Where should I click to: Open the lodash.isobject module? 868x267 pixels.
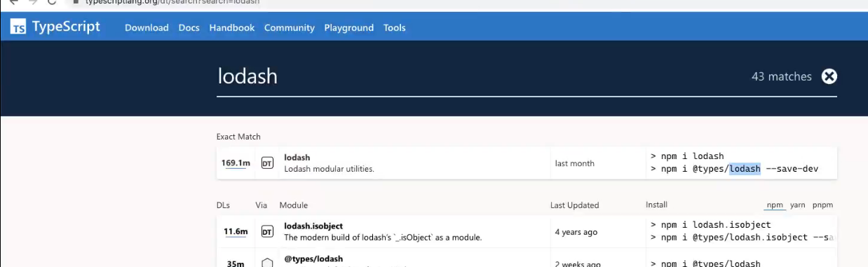pyautogui.click(x=313, y=226)
